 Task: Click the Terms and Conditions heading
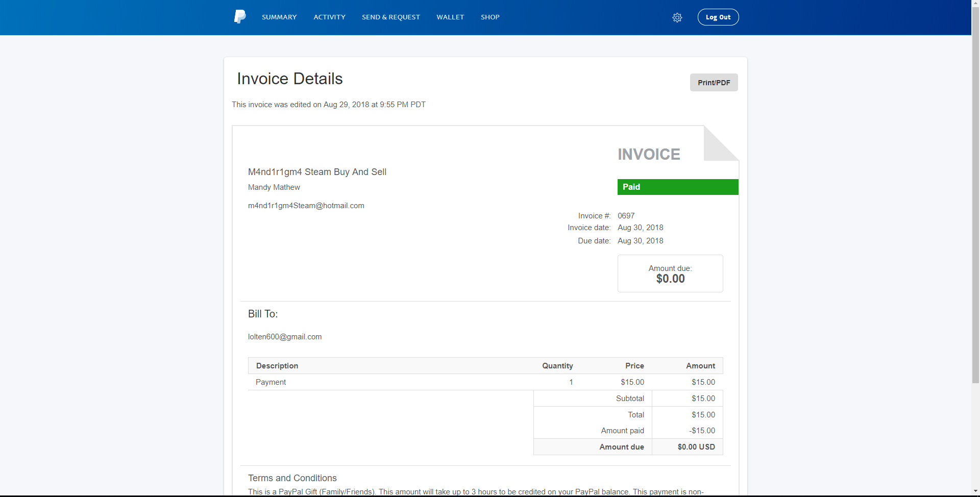pyautogui.click(x=292, y=478)
